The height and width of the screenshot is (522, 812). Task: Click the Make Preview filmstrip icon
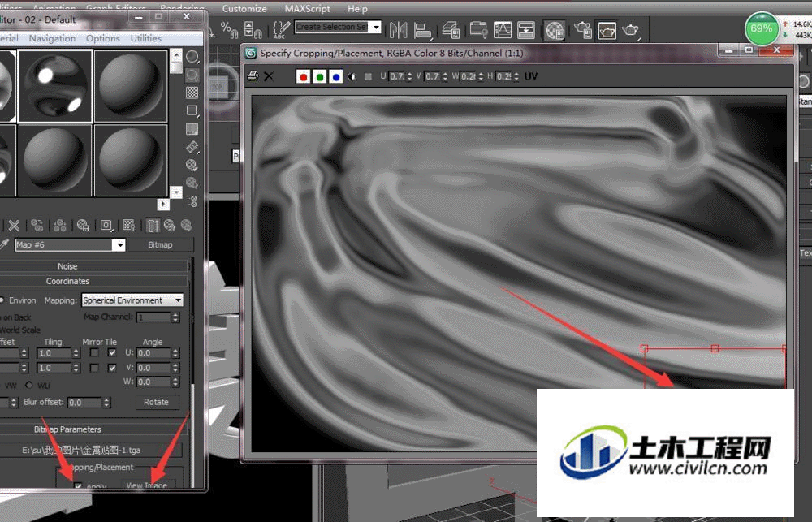point(192,147)
